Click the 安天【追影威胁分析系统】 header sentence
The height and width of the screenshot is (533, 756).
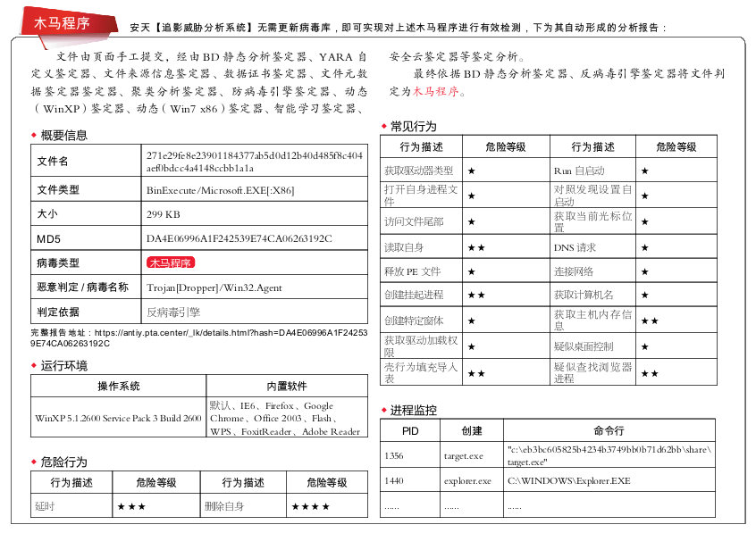point(399,28)
